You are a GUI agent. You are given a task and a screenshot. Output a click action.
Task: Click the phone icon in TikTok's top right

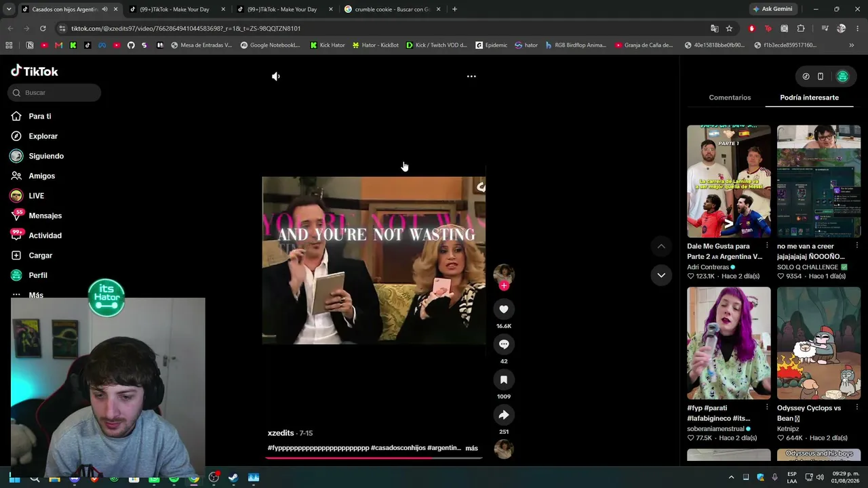tap(821, 77)
